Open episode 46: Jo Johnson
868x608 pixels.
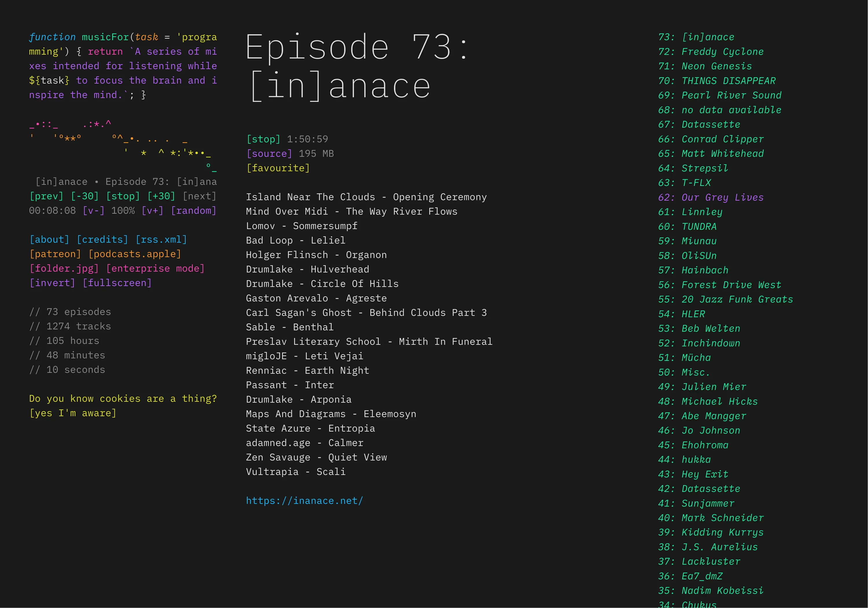(x=699, y=430)
